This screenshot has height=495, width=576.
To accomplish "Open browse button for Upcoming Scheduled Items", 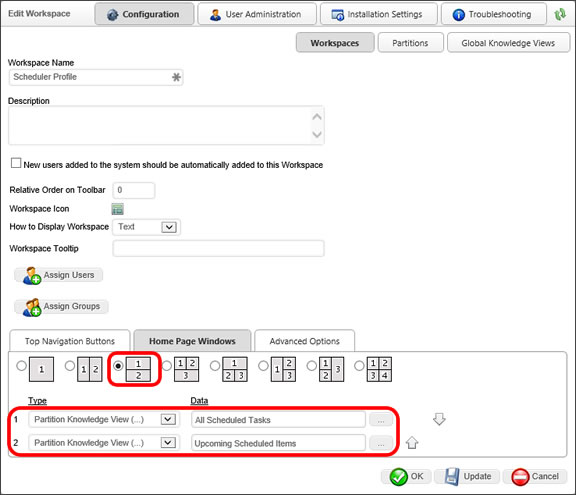I will point(381,443).
